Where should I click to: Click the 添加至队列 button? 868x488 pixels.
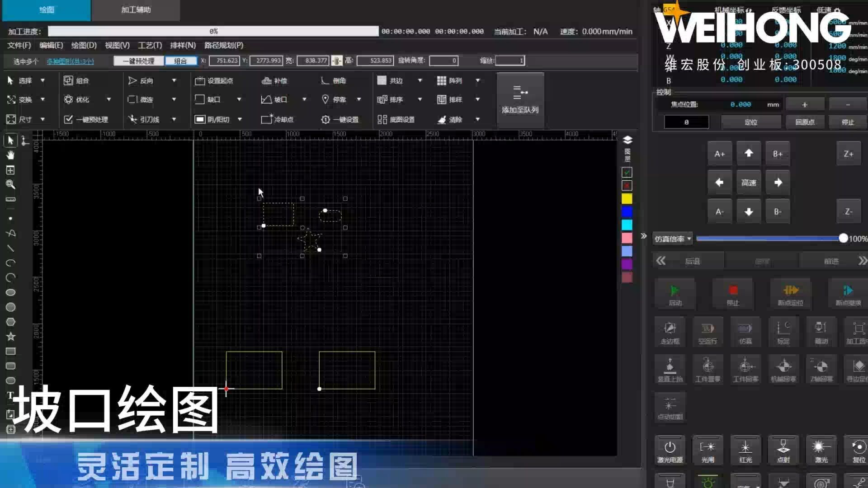coord(520,100)
